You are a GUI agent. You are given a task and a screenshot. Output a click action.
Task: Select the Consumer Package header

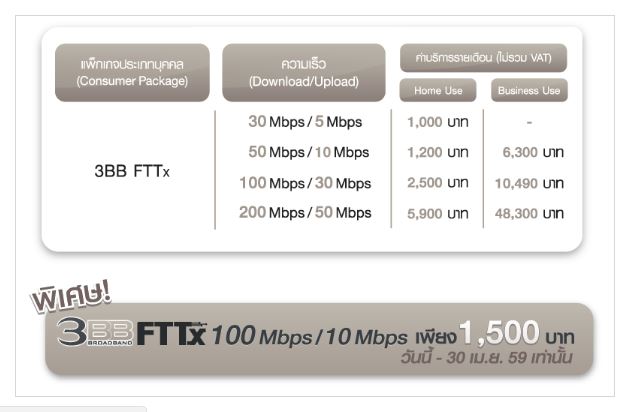click(x=133, y=72)
